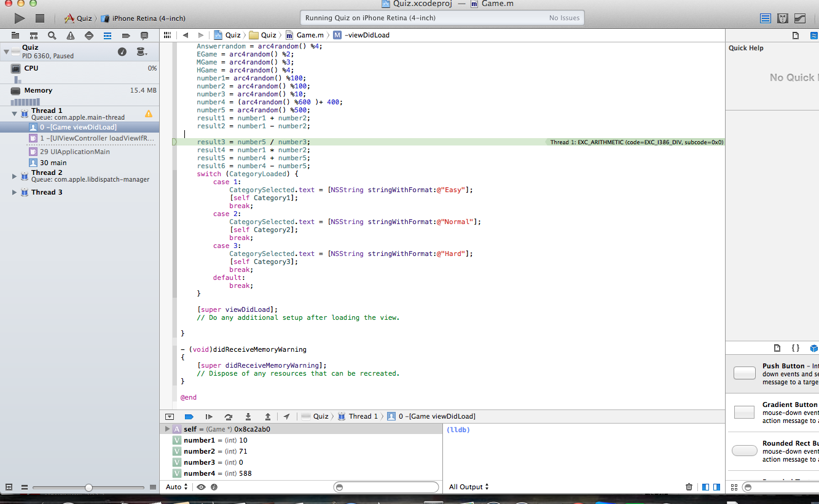This screenshot has width=819, height=504.
Task: Toggle breakpoints activation blue button
Action: (x=189, y=416)
